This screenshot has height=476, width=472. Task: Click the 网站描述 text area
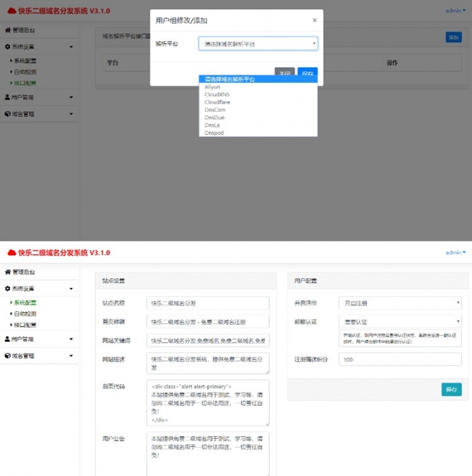[208, 363]
